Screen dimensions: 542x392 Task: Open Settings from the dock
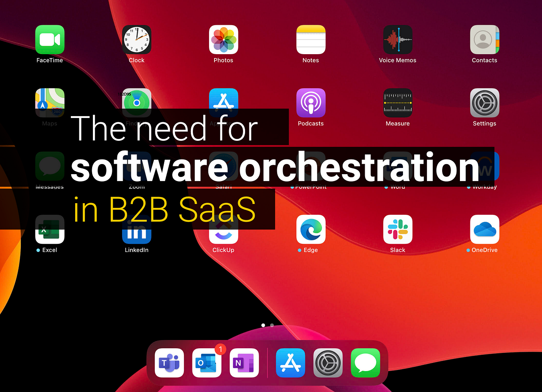(x=328, y=363)
